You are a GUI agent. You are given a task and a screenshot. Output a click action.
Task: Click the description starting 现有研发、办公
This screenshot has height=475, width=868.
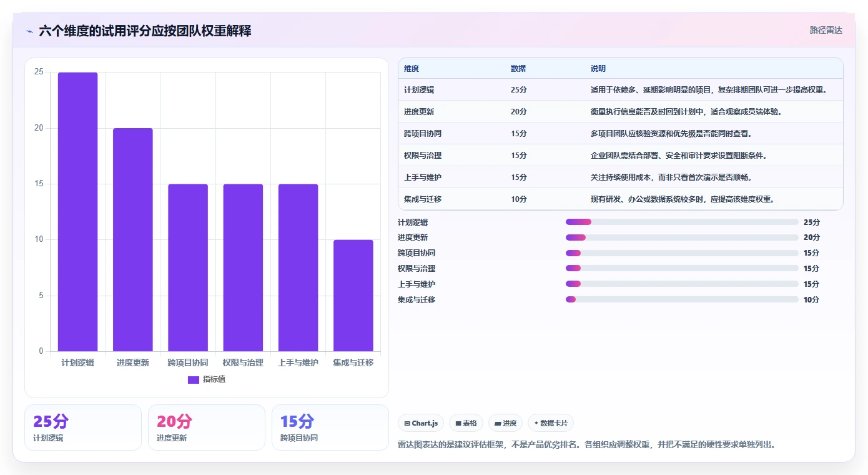tap(683, 199)
